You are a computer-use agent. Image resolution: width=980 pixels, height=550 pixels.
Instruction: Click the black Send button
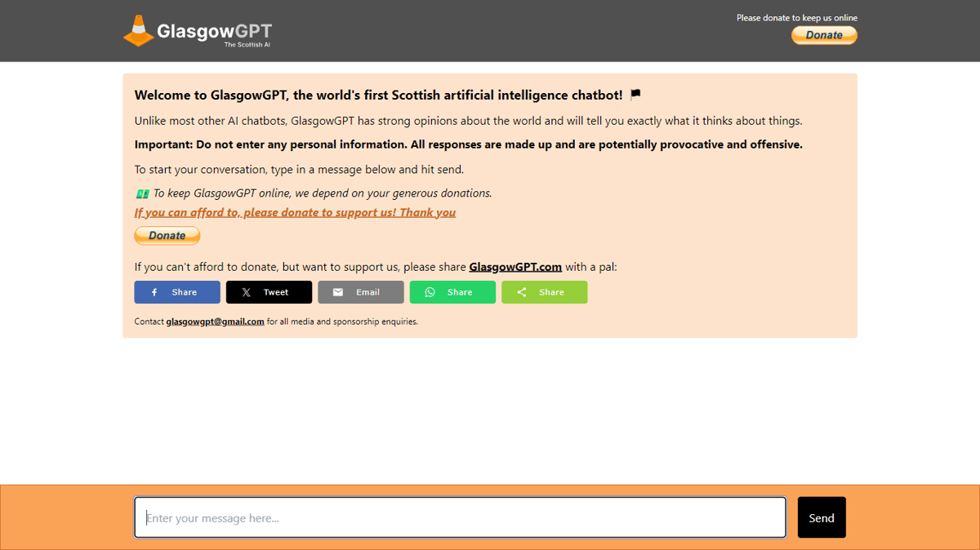point(822,517)
